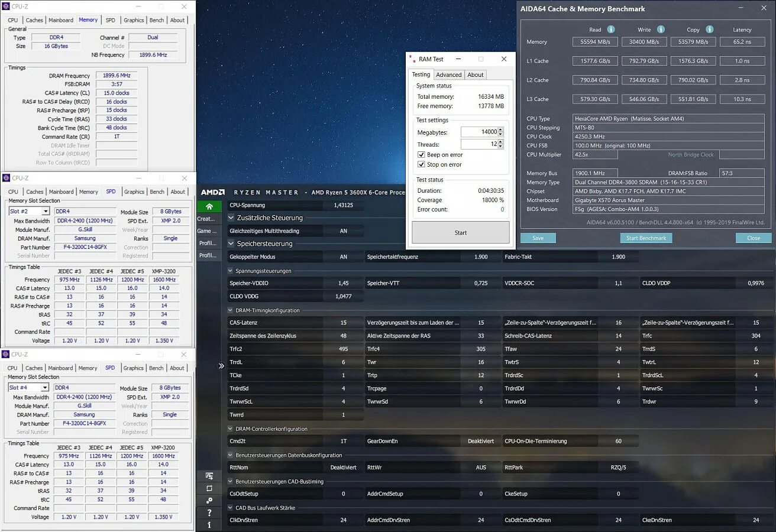Click the Threads input field
The height and width of the screenshot is (532, 776).
479,144
